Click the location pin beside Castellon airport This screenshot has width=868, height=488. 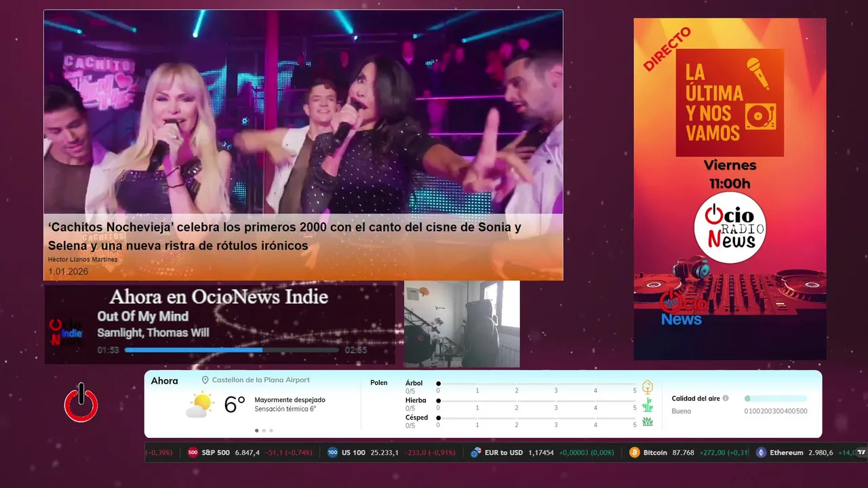pyautogui.click(x=205, y=380)
